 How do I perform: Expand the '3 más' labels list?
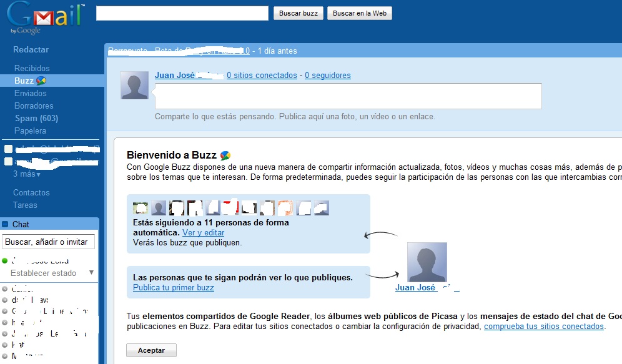(x=27, y=174)
